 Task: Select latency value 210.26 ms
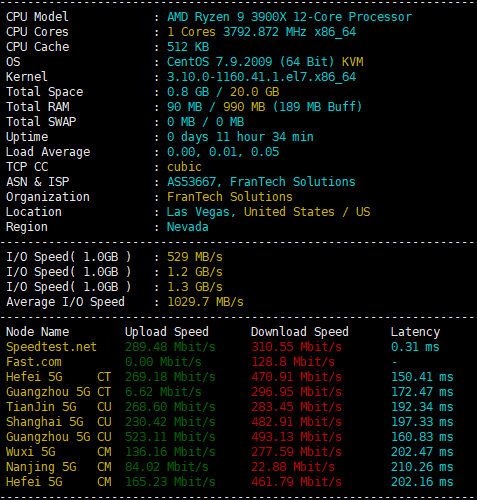point(422,467)
